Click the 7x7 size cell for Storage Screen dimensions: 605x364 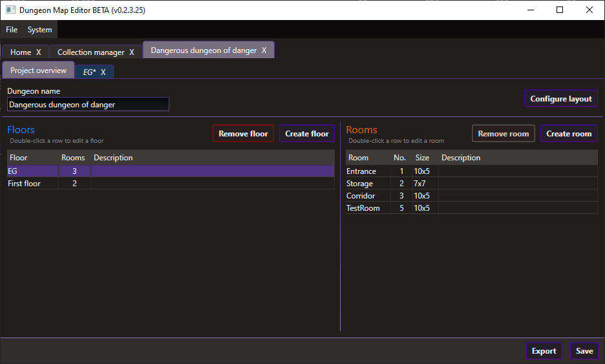(x=425, y=184)
